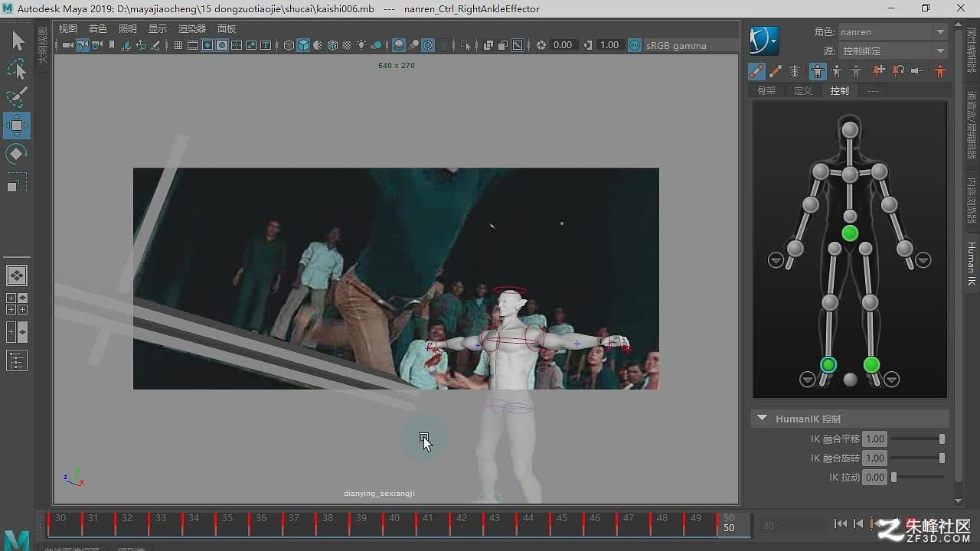Select the arrow Select tool
980x551 pixels.
tap(17, 41)
